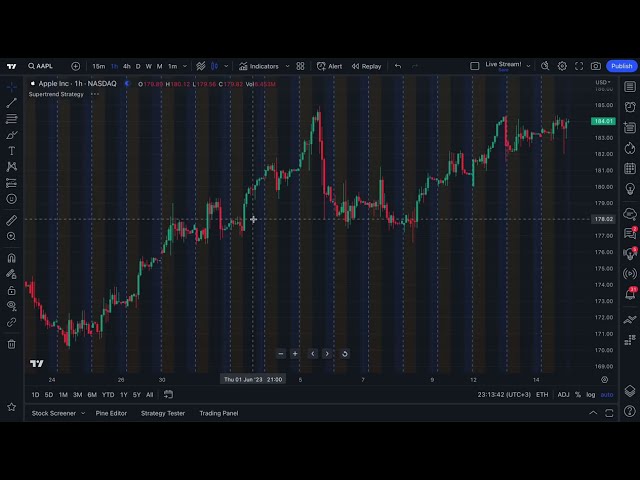Expand the Stock Screener dropdown

coord(83,413)
